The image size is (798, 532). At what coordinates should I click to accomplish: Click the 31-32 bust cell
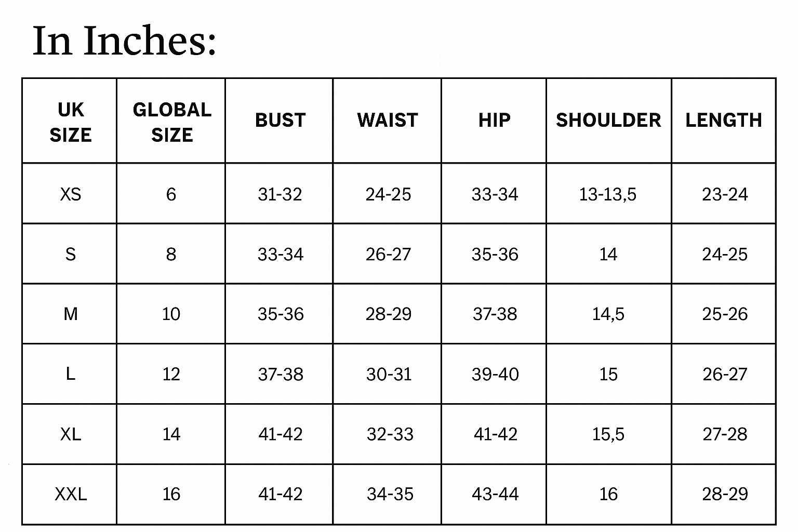click(280, 194)
